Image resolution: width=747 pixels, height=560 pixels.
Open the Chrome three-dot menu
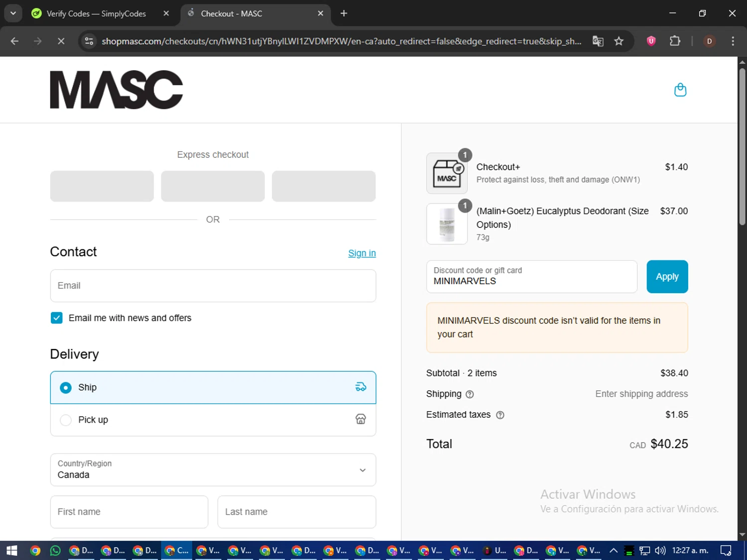coord(733,41)
